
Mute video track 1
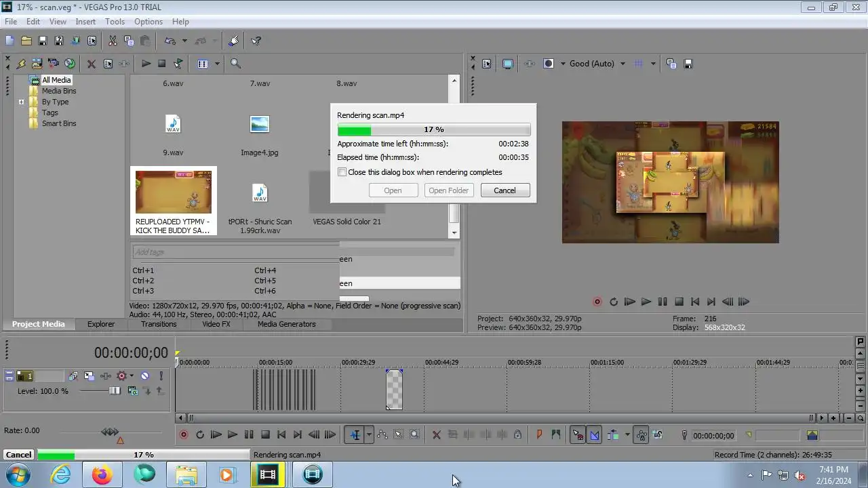point(144,376)
